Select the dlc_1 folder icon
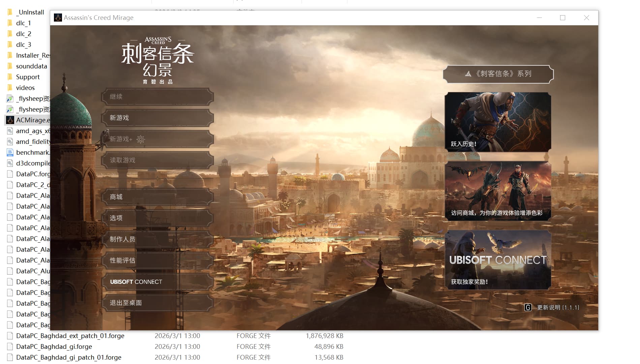This screenshot has width=640, height=364. coord(10,23)
